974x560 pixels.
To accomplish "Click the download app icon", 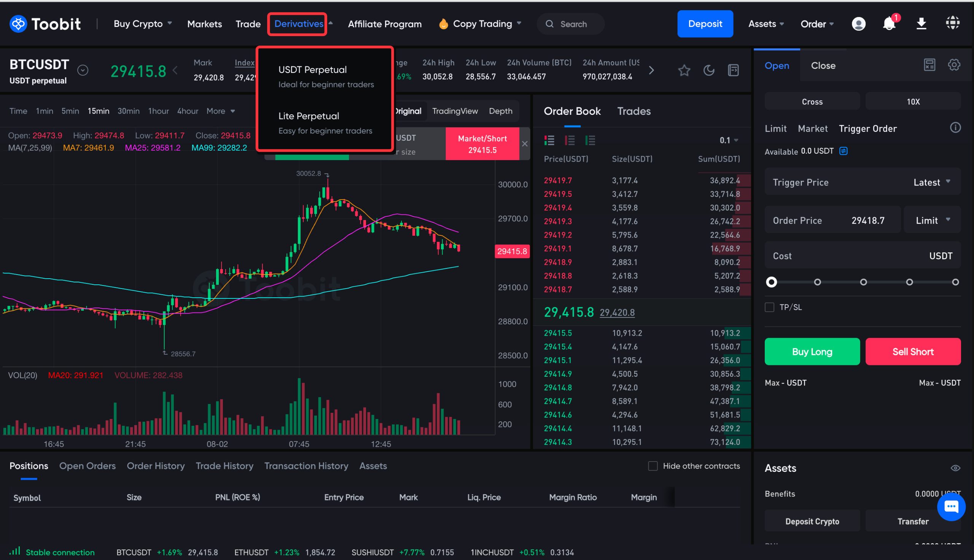I will click(921, 24).
